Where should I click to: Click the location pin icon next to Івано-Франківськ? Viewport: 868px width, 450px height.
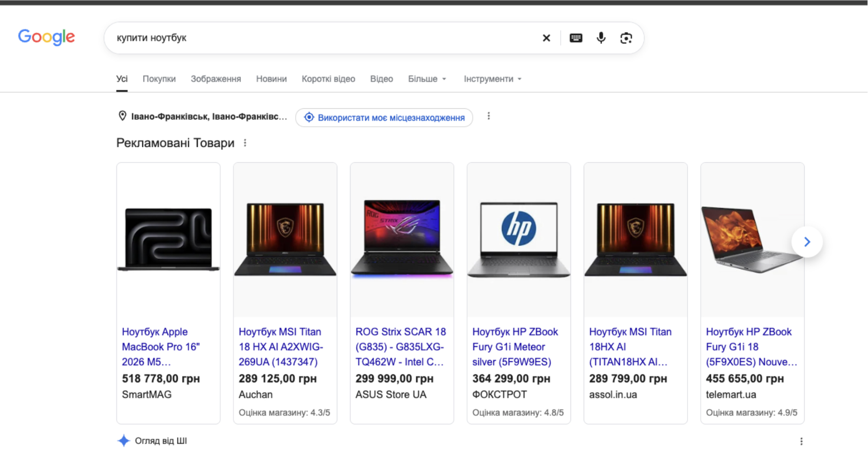(122, 116)
